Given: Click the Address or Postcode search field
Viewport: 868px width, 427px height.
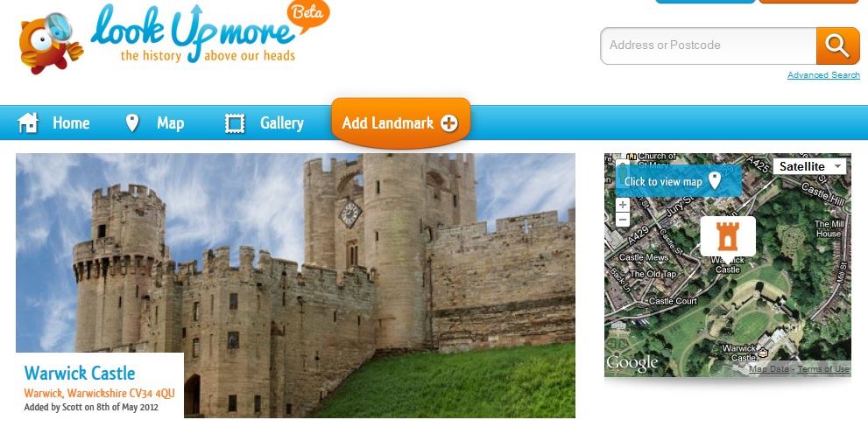Looking at the screenshot, I should [x=709, y=45].
